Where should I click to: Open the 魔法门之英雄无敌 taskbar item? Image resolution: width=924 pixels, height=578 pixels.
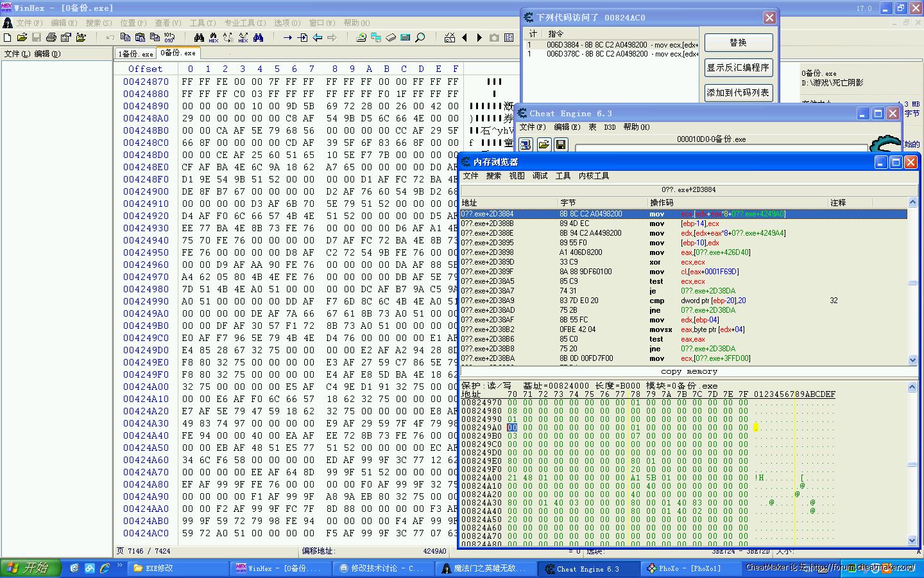485,568
